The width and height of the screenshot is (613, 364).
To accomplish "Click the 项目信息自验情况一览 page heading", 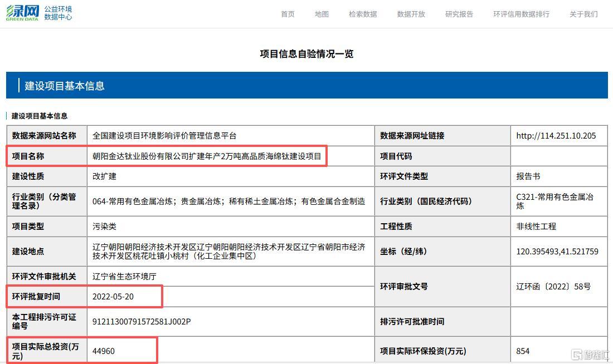I will 306,53.
